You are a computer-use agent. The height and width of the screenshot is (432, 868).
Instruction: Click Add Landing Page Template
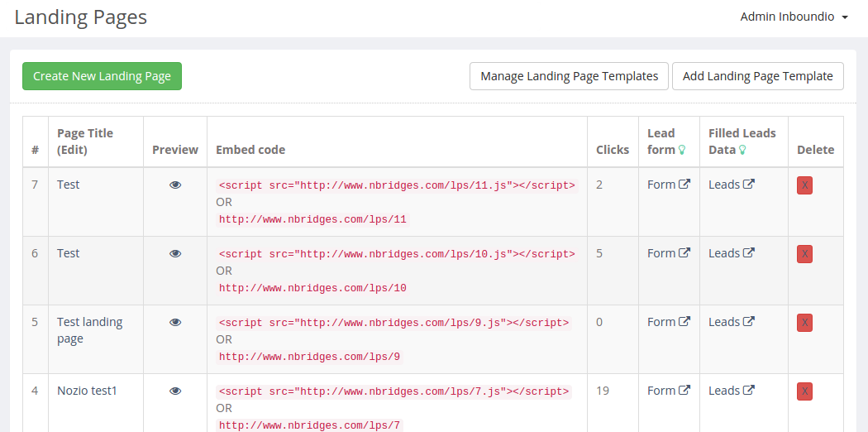pyautogui.click(x=757, y=76)
